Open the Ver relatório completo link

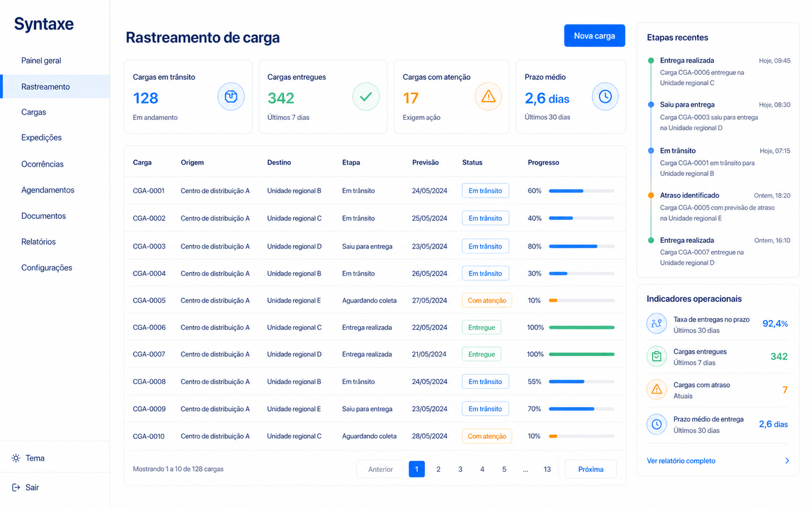681,461
